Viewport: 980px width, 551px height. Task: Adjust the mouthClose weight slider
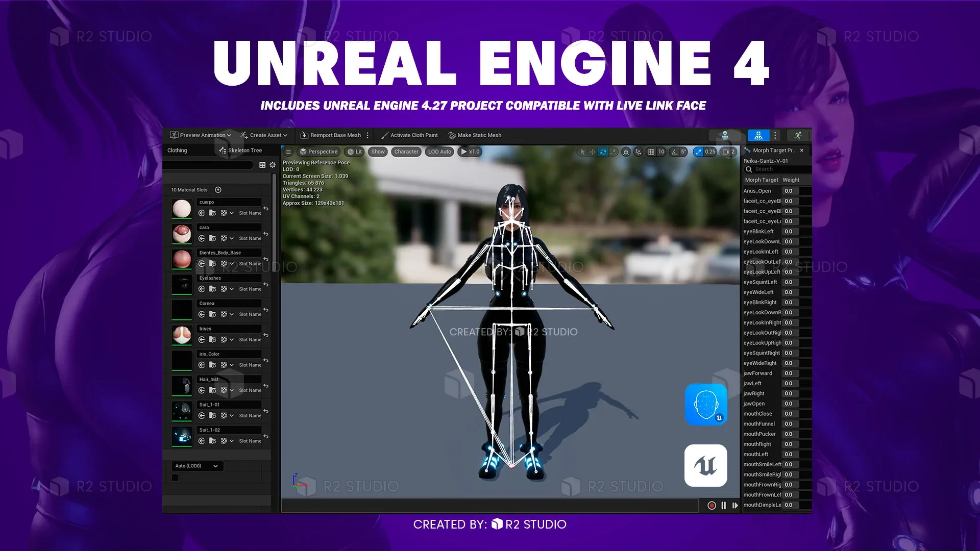click(x=797, y=414)
